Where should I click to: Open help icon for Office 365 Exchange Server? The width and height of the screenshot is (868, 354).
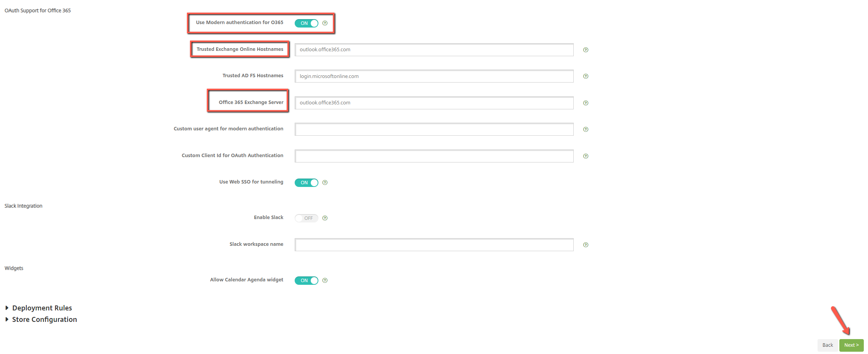click(586, 103)
